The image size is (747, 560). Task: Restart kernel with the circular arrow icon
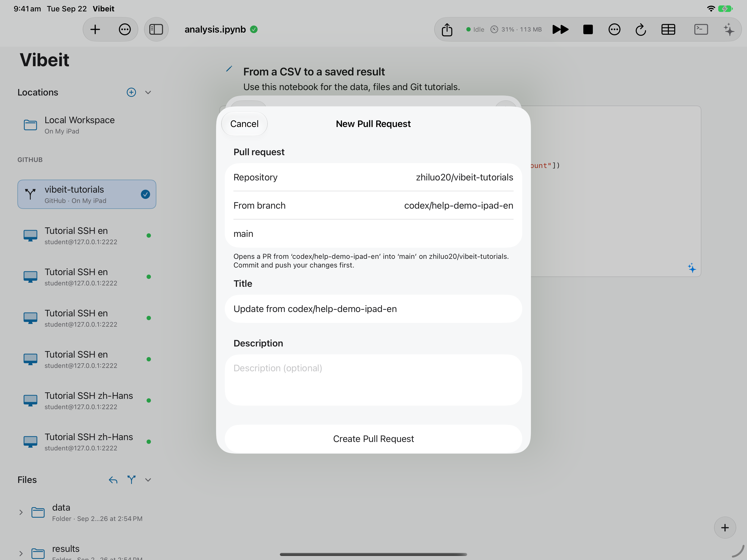641,30
